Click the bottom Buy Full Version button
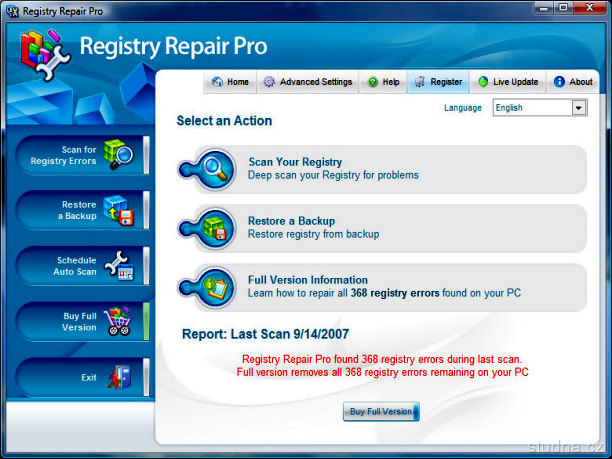The image size is (612, 459). pyautogui.click(x=381, y=412)
